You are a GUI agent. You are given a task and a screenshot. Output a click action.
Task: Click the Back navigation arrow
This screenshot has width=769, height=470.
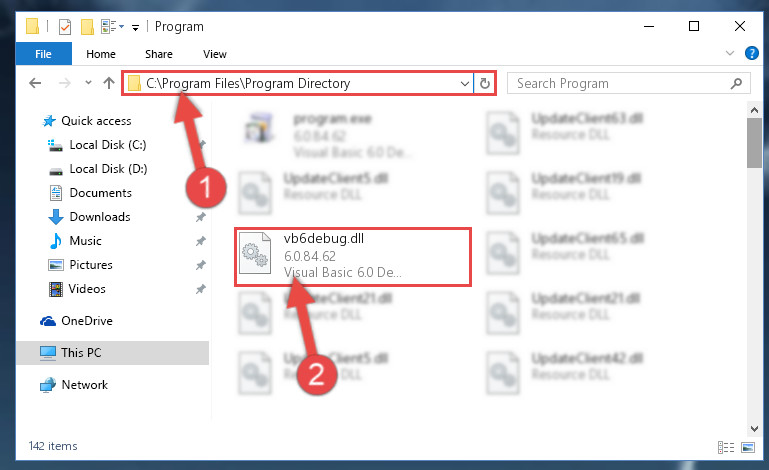click(x=35, y=83)
